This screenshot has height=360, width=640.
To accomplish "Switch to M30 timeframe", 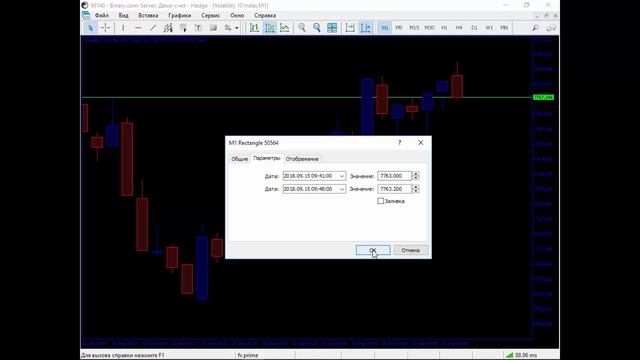I will [x=429, y=28].
